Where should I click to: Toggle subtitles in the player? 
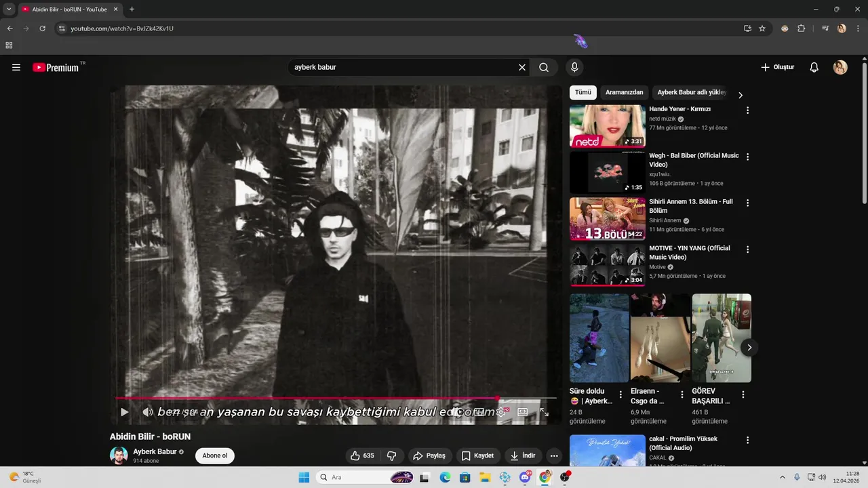(479, 411)
